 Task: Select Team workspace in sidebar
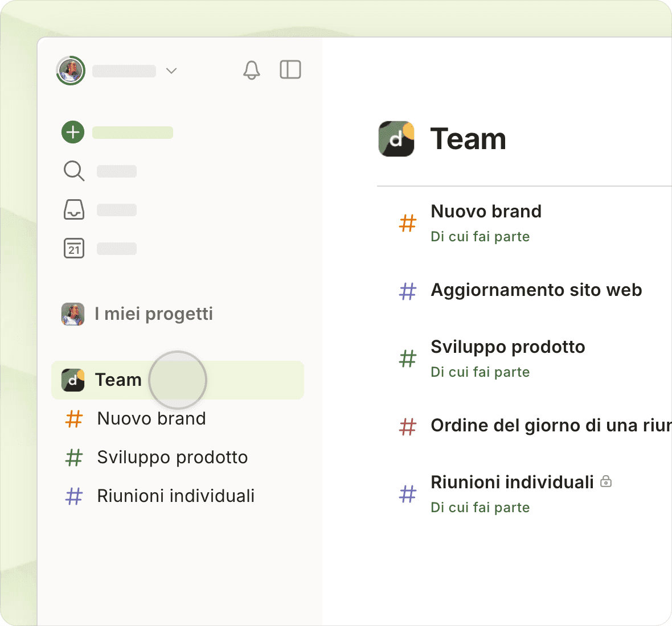[118, 380]
